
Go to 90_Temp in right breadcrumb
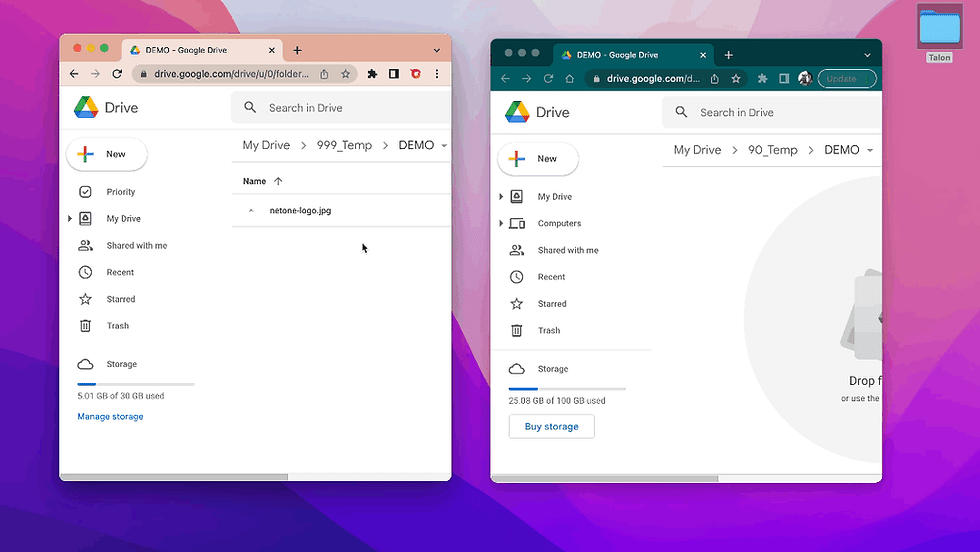click(x=772, y=150)
